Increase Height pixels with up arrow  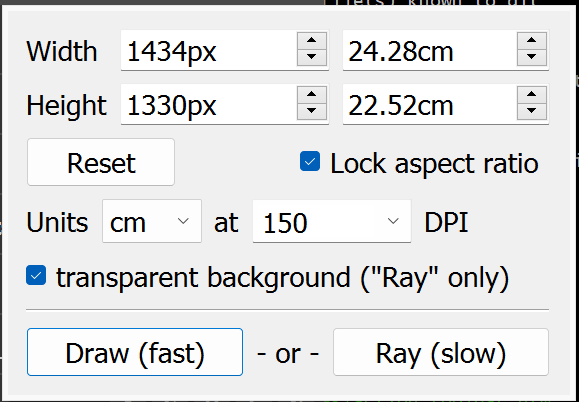pyautogui.click(x=312, y=95)
